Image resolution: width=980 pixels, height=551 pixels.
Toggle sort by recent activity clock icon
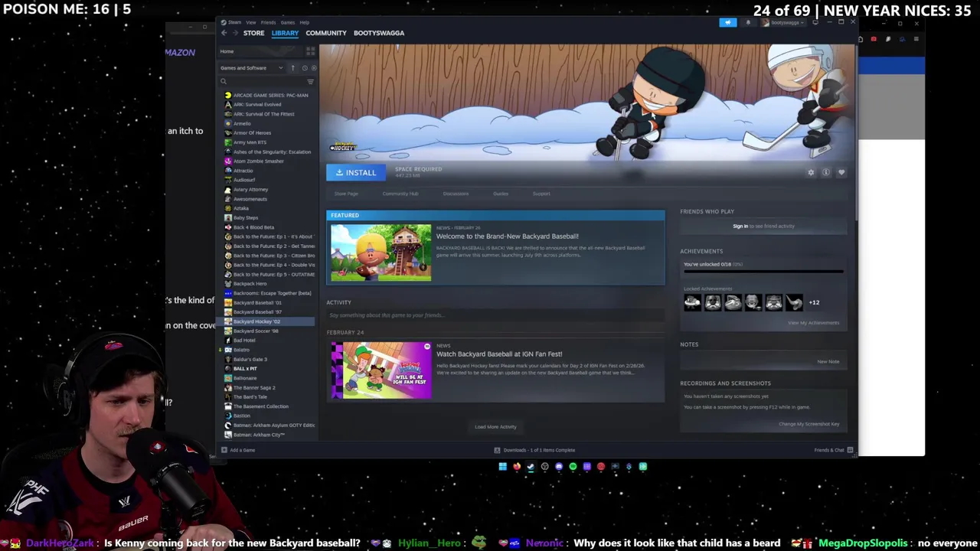(305, 68)
